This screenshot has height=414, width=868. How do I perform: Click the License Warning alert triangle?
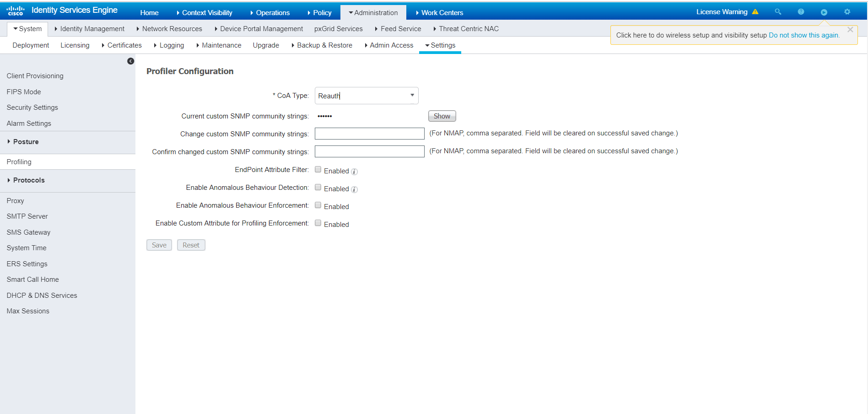click(x=756, y=11)
